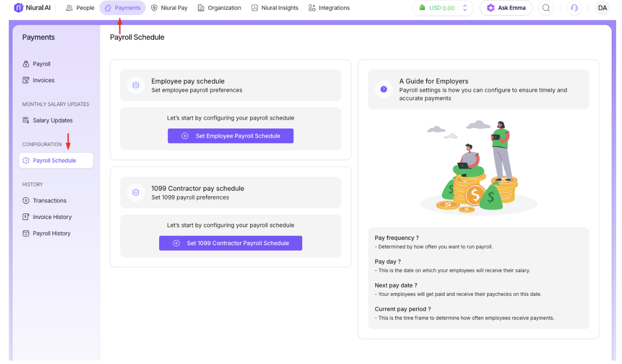This screenshot has width=622, height=364.
Task: Click the Niural AI logo icon
Action: point(18,8)
